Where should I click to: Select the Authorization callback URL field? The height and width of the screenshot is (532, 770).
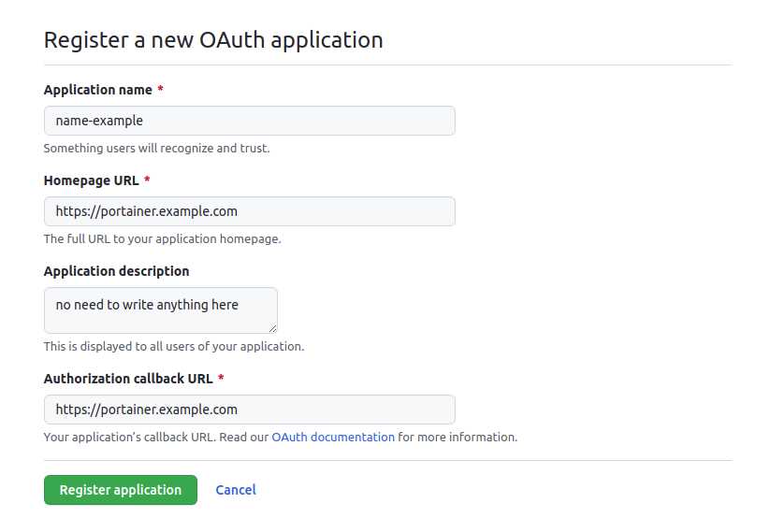point(250,410)
